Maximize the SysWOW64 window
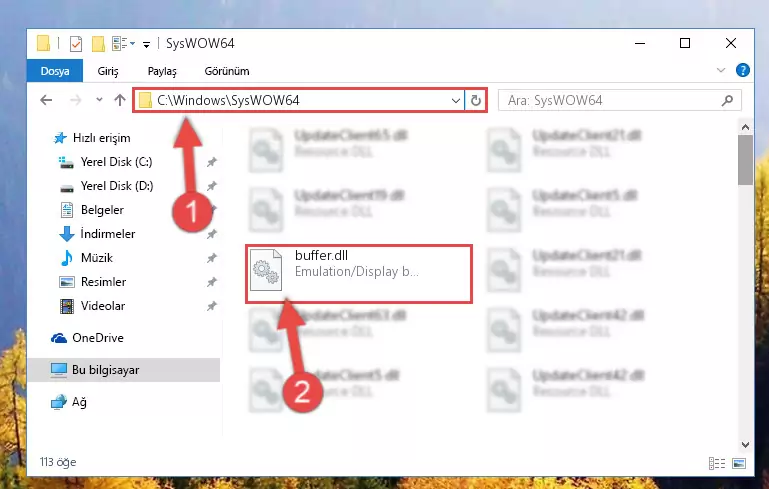The image size is (769, 489). [x=685, y=44]
